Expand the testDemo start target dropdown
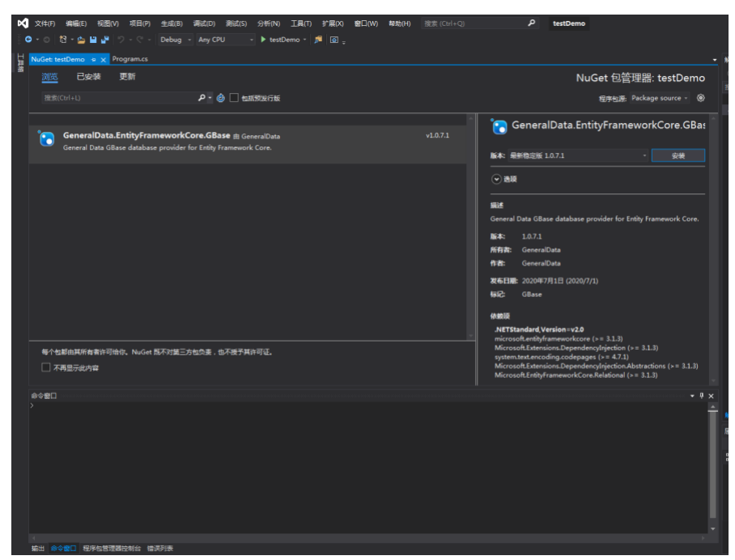 [304, 40]
